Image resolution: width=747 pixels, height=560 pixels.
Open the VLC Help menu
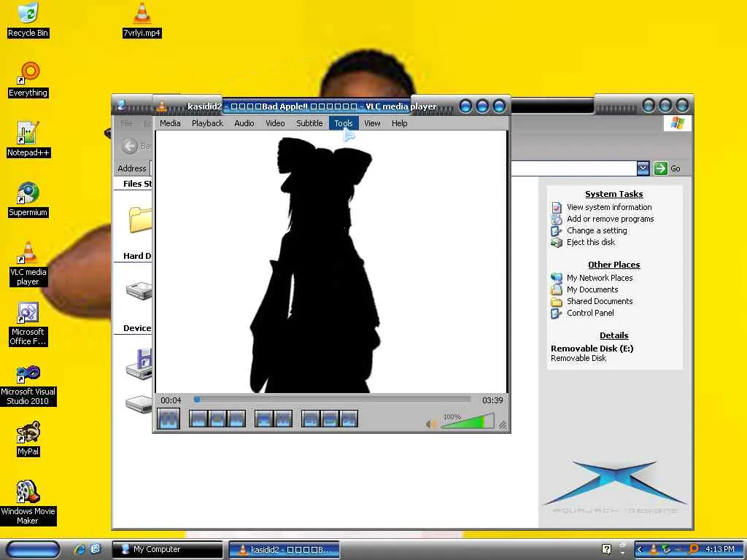click(399, 123)
